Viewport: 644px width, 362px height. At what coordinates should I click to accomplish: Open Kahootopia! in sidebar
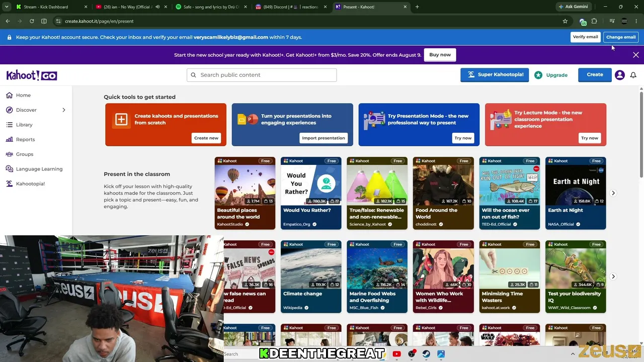tap(30, 184)
